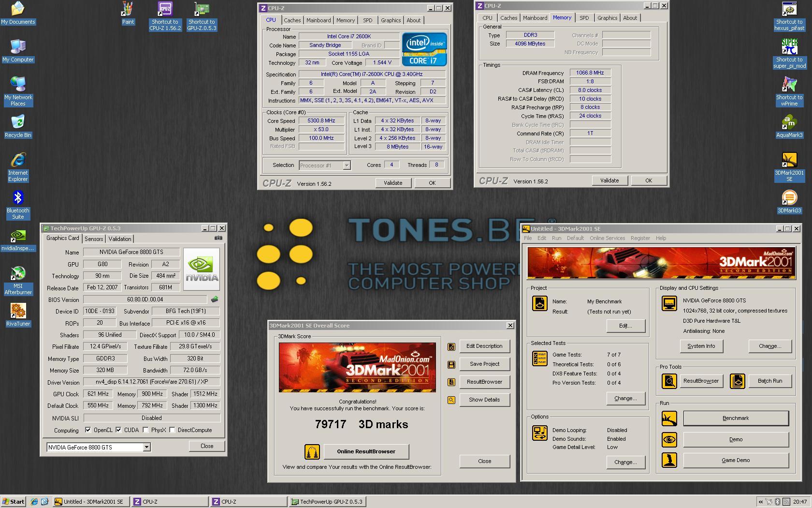This screenshot has height=508, width=812.
Task: Expand hidden system tray icons chevron
Action: 761,502
